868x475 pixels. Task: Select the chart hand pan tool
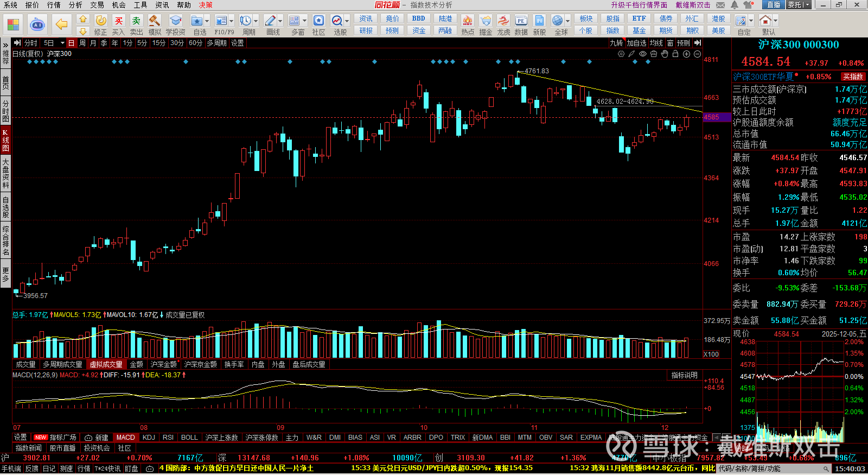[665, 54]
